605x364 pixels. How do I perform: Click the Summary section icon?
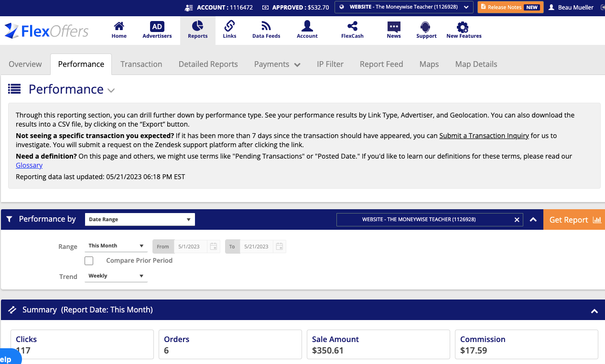click(12, 310)
